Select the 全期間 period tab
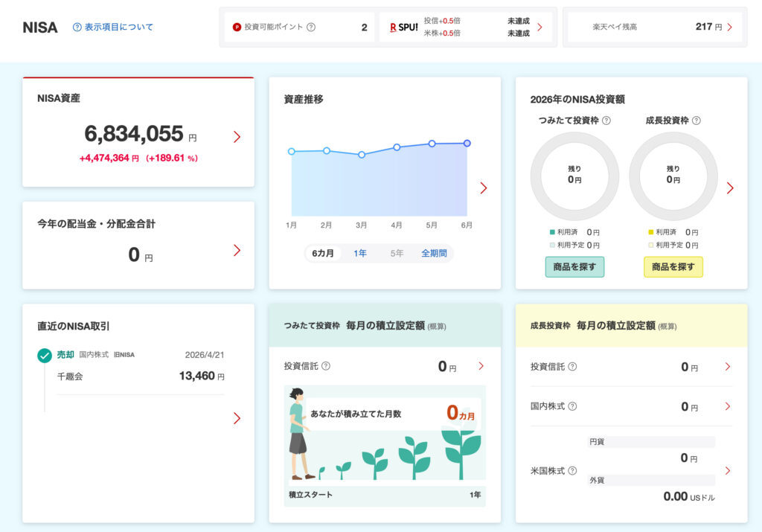762x532 pixels. [434, 253]
